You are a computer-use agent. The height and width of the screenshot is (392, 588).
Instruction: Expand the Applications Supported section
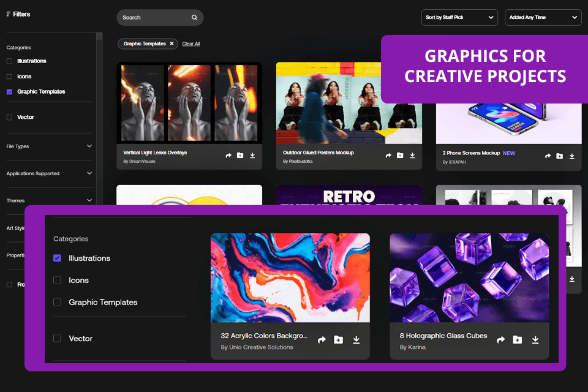tap(49, 173)
